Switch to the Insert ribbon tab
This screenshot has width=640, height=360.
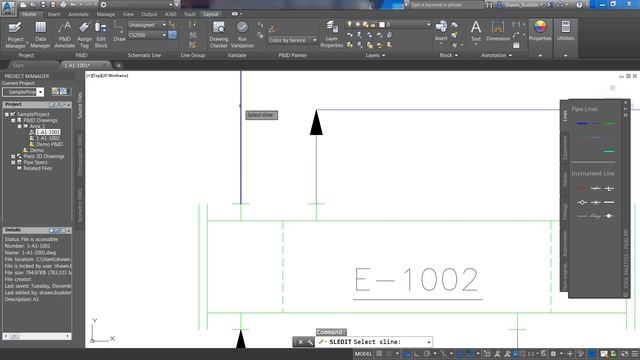point(54,14)
